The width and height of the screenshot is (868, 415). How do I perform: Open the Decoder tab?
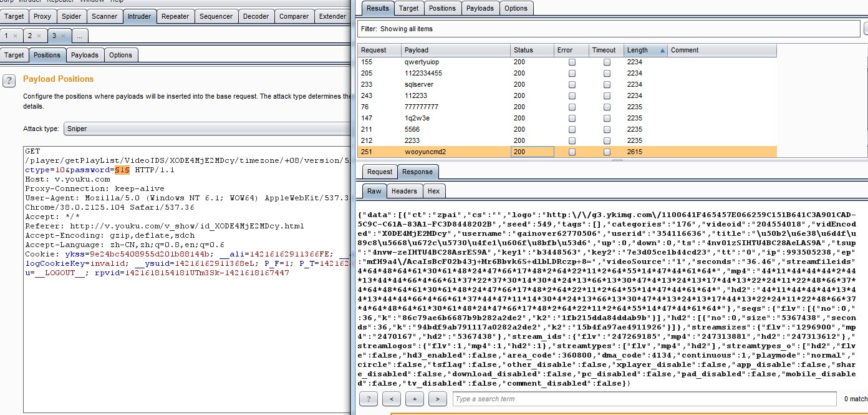click(256, 16)
